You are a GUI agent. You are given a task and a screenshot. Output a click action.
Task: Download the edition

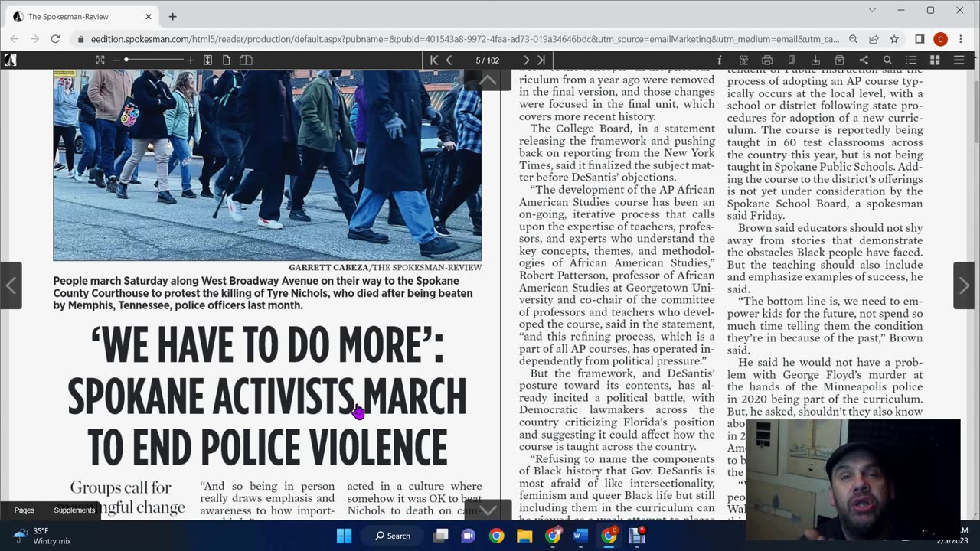(x=815, y=60)
